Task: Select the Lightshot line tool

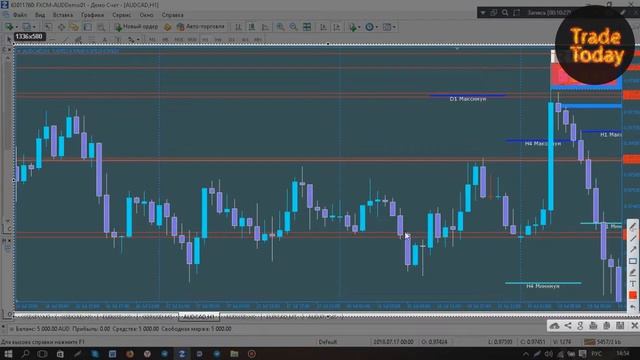Action: point(633,238)
